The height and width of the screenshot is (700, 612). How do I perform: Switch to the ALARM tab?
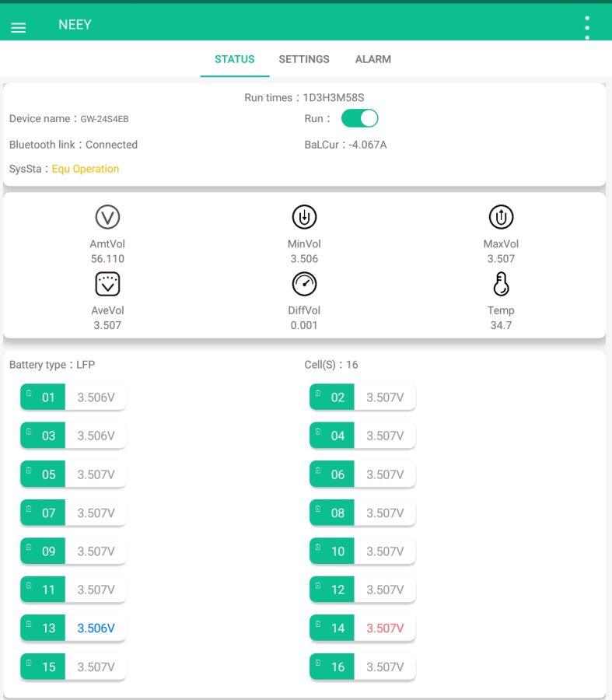pyautogui.click(x=372, y=59)
